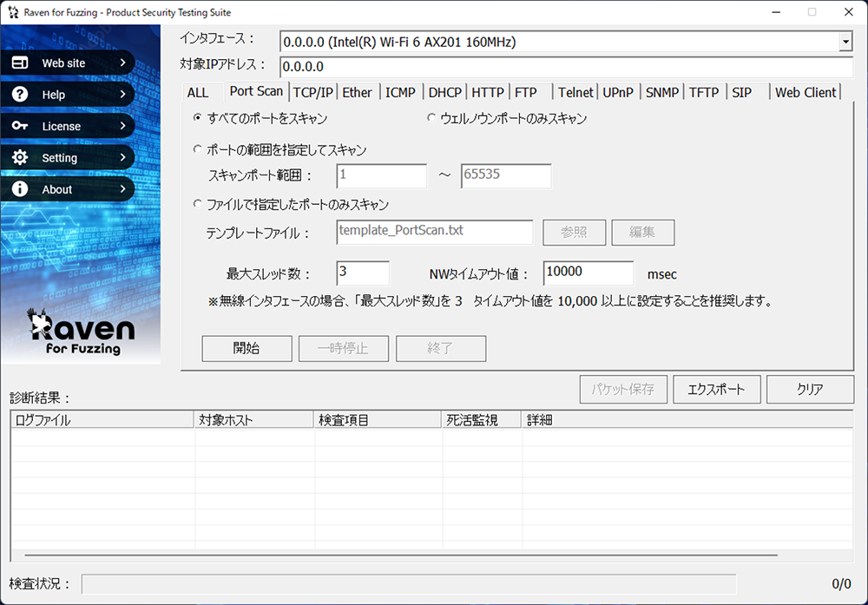
Task: Click the 診断結果 label
Action: click(x=41, y=398)
